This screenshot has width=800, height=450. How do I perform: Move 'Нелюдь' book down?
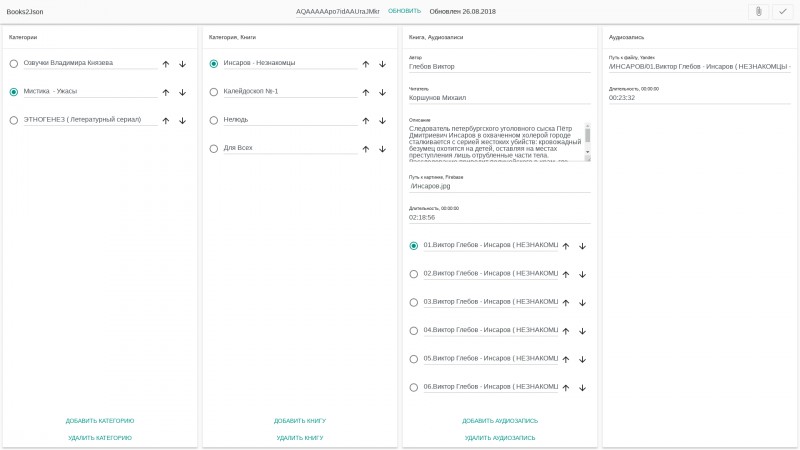382,120
